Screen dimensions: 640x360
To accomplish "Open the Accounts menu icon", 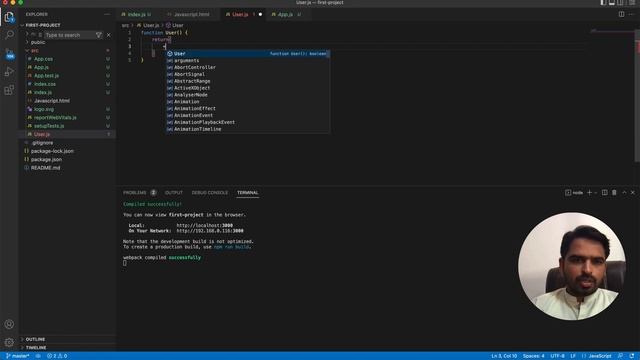I will pyautogui.click(x=9, y=324).
